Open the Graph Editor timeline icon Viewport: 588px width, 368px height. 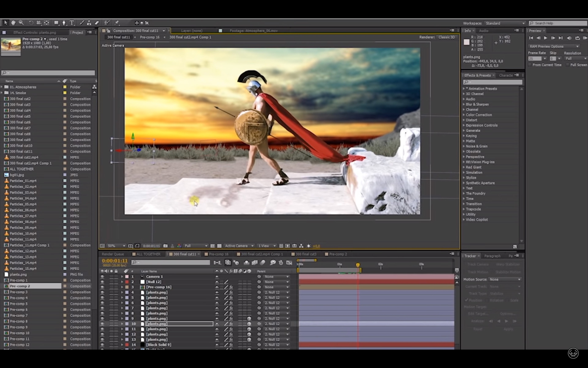[289, 263]
